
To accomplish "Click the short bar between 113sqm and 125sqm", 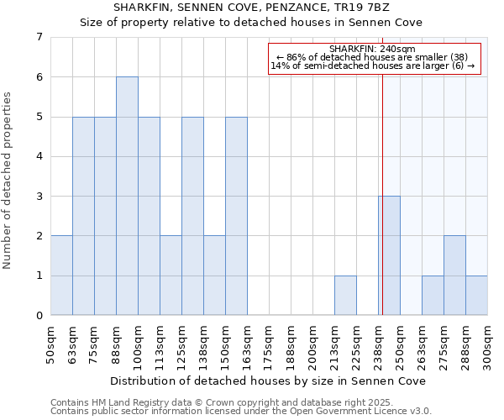I will click(171, 276).
